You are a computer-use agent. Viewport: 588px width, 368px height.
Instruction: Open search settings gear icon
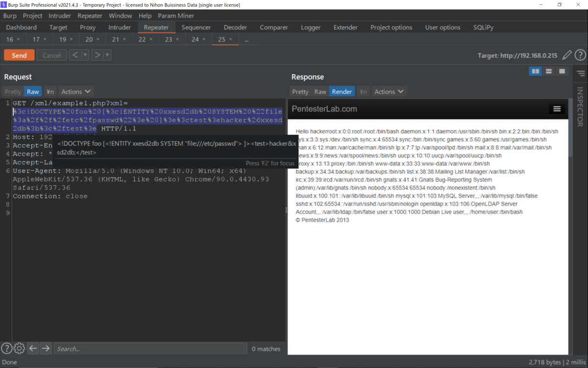tap(19, 348)
